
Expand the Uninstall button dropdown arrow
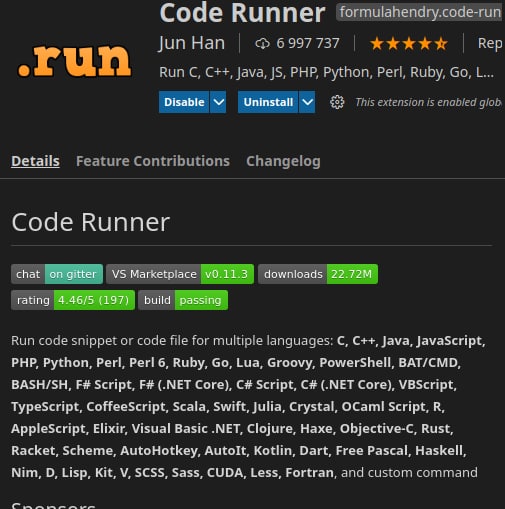pos(307,102)
